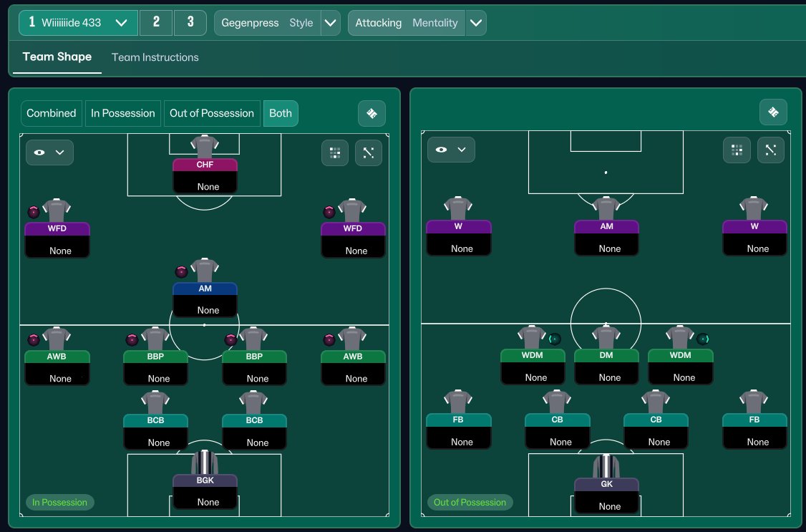Click the Out of Possession pitch label
Image resolution: width=806 pixels, height=532 pixels.
(x=470, y=502)
